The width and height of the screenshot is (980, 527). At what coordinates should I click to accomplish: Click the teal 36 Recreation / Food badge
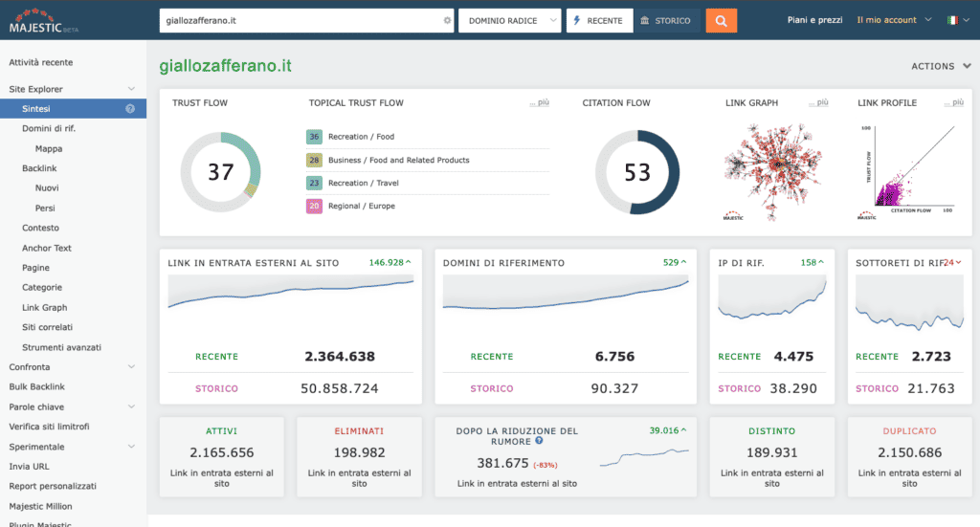314,137
